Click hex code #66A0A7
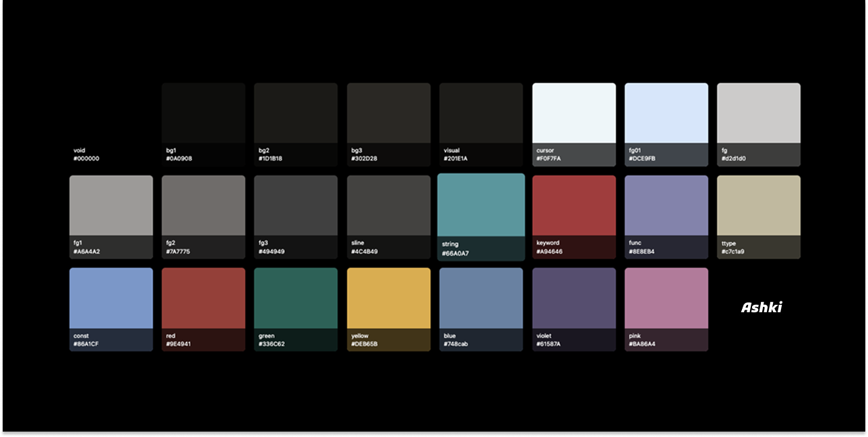The image size is (868, 437). tap(456, 254)
